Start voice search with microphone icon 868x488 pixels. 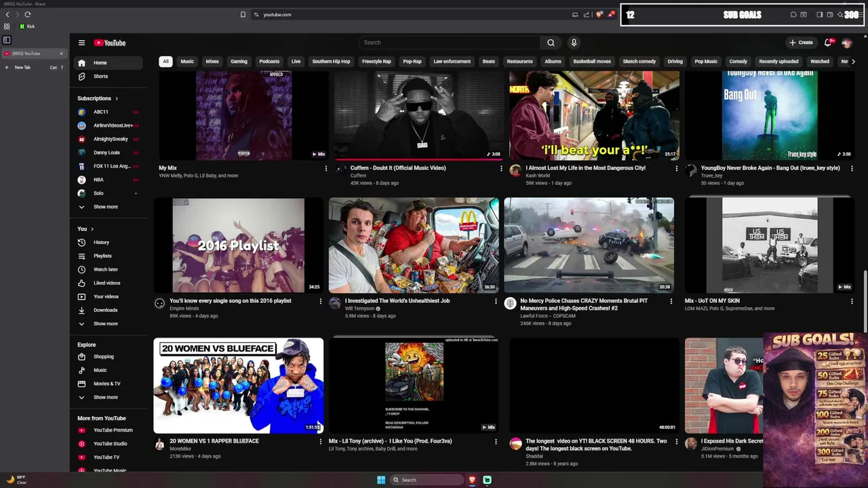574,43
